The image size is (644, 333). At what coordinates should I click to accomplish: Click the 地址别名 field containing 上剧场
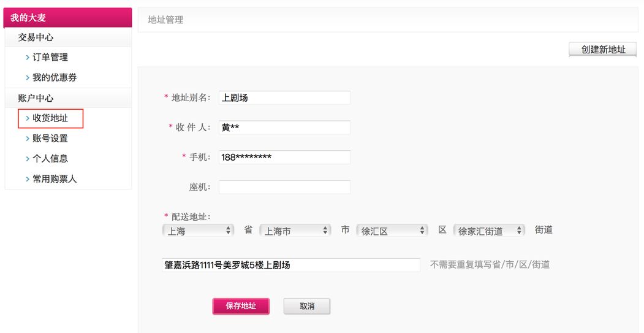coord(284,98)
